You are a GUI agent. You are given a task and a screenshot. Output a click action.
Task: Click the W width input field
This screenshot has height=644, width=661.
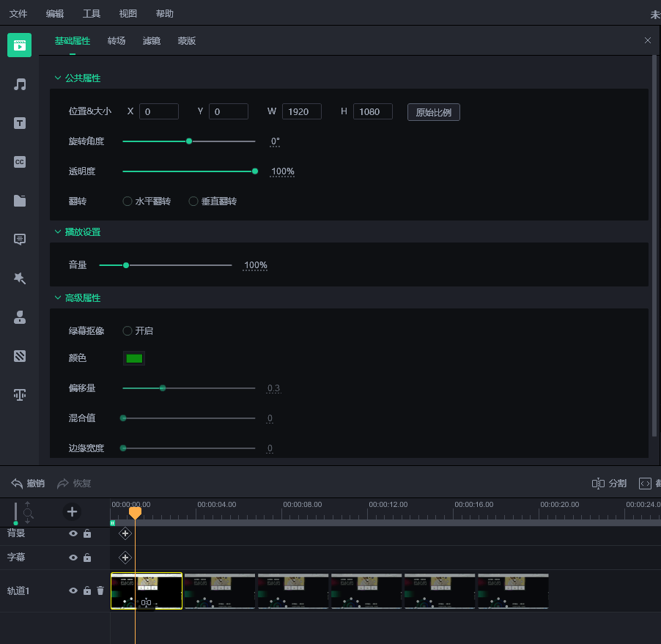coord(301,111)
